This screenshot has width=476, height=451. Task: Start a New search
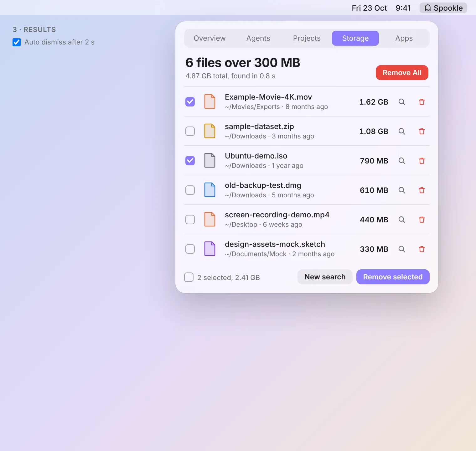pyautogui.click(x=325, y=277)
